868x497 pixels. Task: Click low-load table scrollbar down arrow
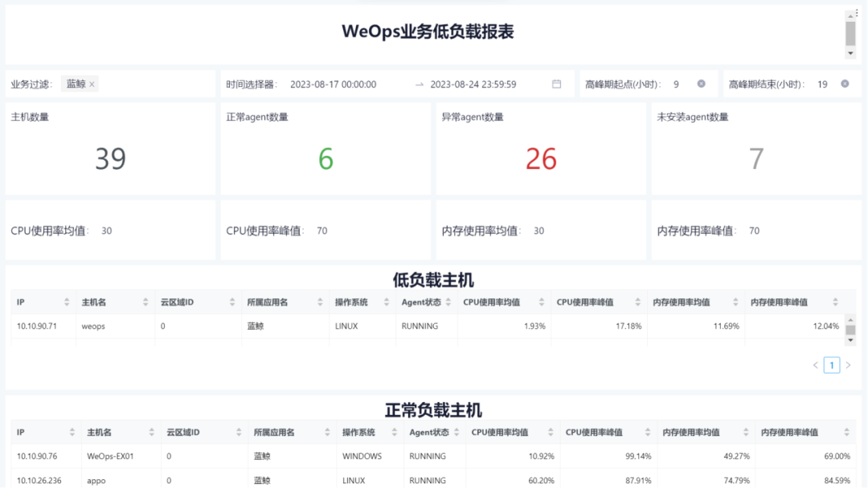coord(851,340)
